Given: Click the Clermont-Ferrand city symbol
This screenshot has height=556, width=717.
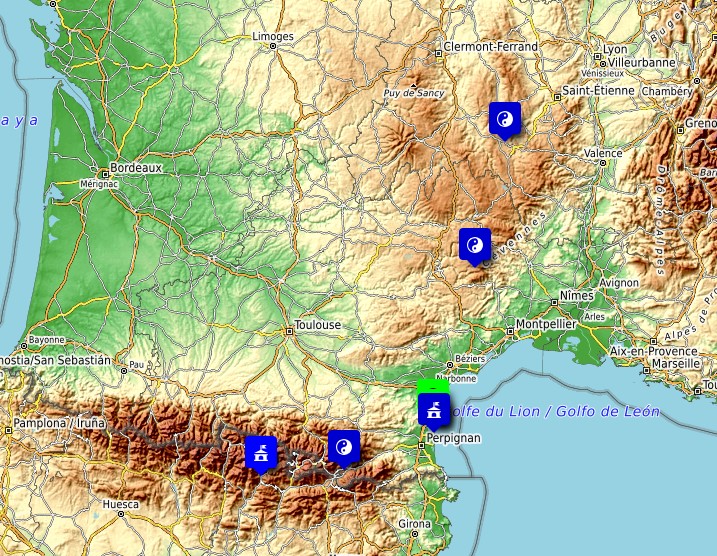Looking at the screenshot, I should [x=438, y=48].
